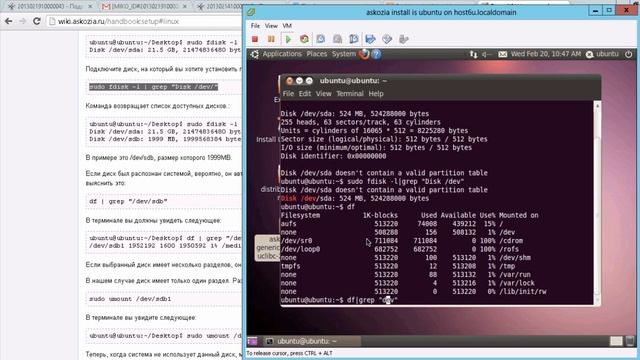Viewport: 640px width, 360px height.
Task: Click the terminal vertical scrollbar
Action: coord(597,202)
